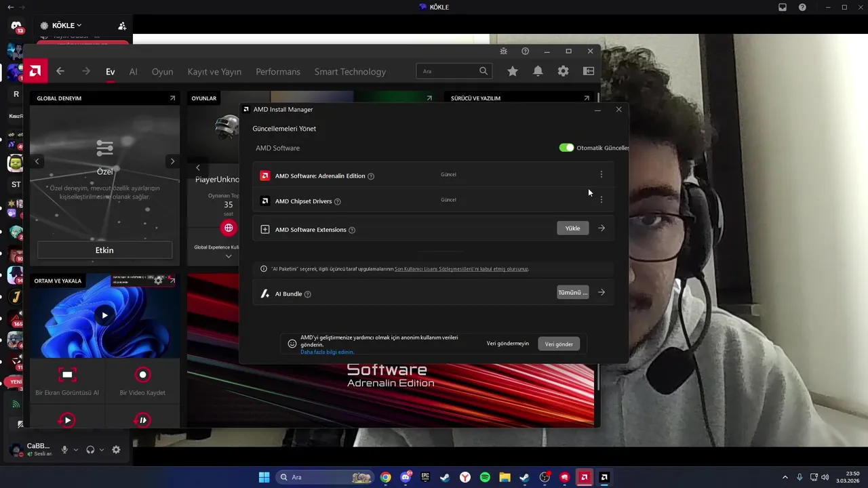
Task: Click Veri gönder button
Action: [559, 344]
